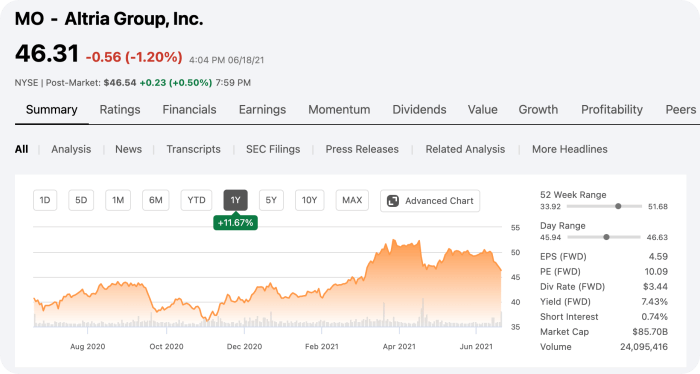
Task: Choose the 6M chart period
Action: (x=155, y=200)
